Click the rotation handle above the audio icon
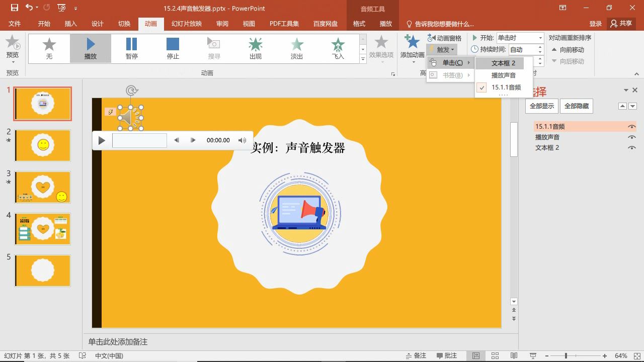This screenshot has width=644, height=362. [131, 90]
